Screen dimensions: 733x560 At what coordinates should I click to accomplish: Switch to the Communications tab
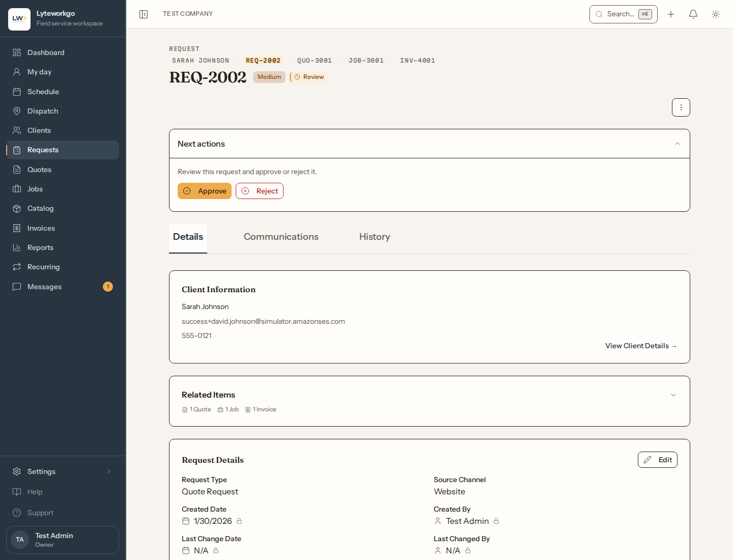281,237
